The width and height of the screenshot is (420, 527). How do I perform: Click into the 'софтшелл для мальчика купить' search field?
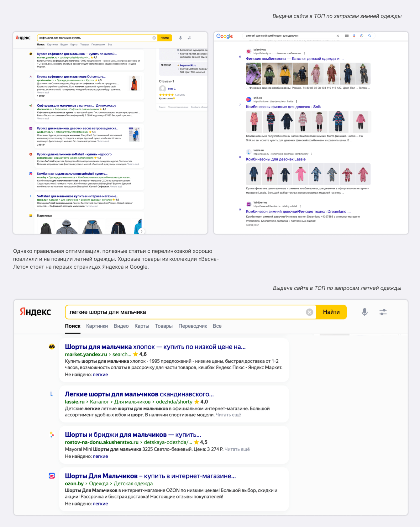click(95, 38)
